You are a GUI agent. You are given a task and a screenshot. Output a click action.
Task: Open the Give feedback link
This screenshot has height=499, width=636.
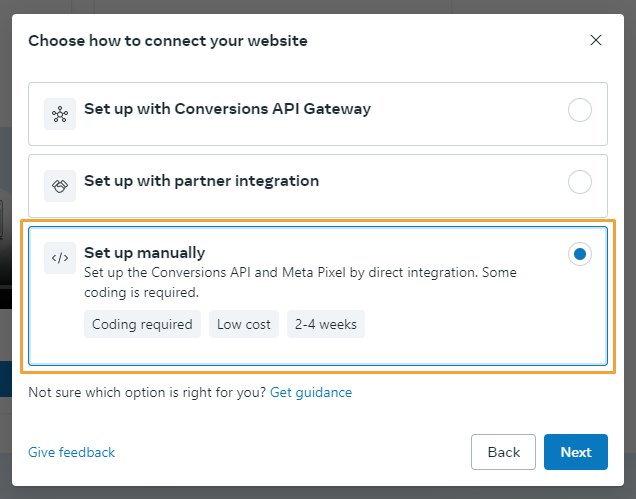[71, 452]
